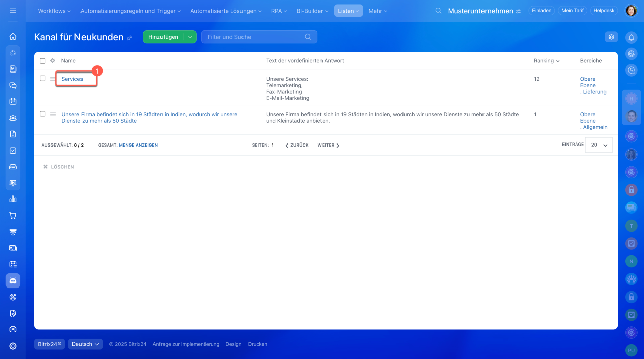Click Text der vordefinierten Antwort column header
Image resolution: width=644 pixels, height=359 pixels.
click(305, 61)
